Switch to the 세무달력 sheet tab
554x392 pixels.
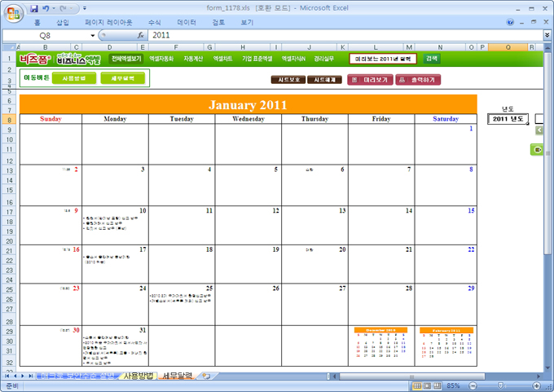pos(178,376)
